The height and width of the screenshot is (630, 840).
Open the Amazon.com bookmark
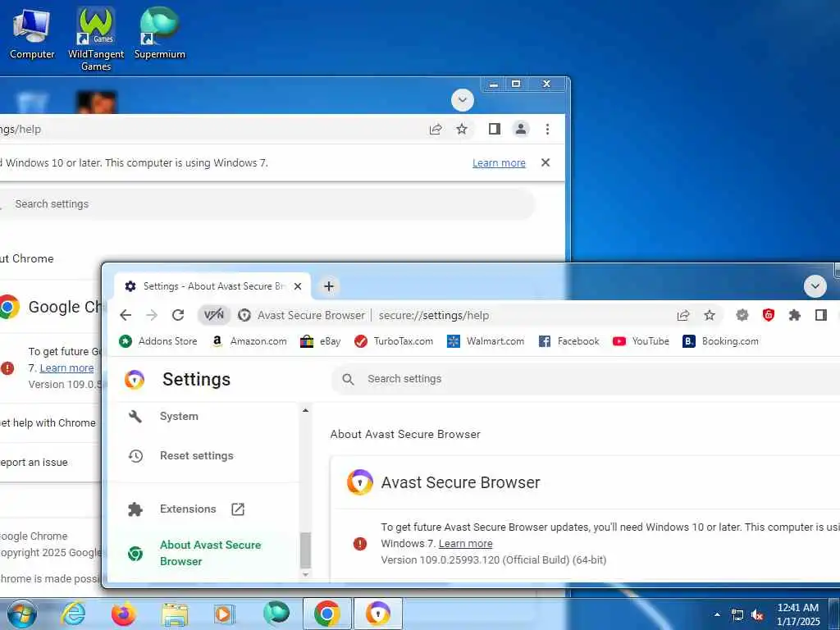[249, 341]
